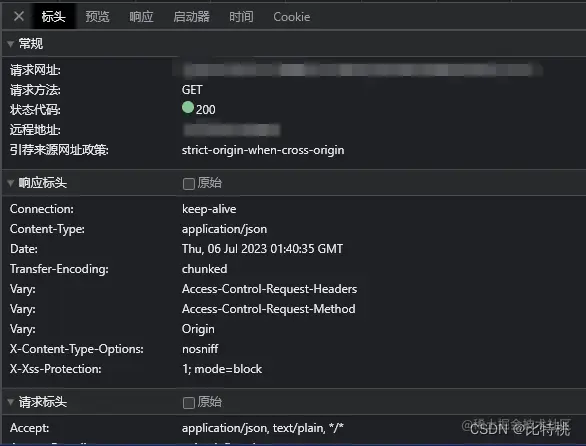
Task: Click the chunked Transfer-Encoding value
Action: tap(204, 269)
